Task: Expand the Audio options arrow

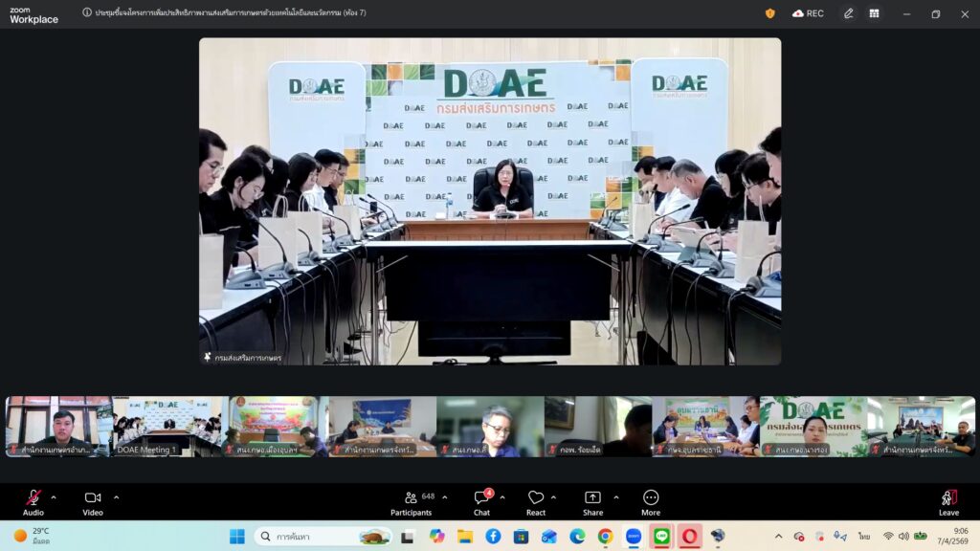Action: coord(54,497)
